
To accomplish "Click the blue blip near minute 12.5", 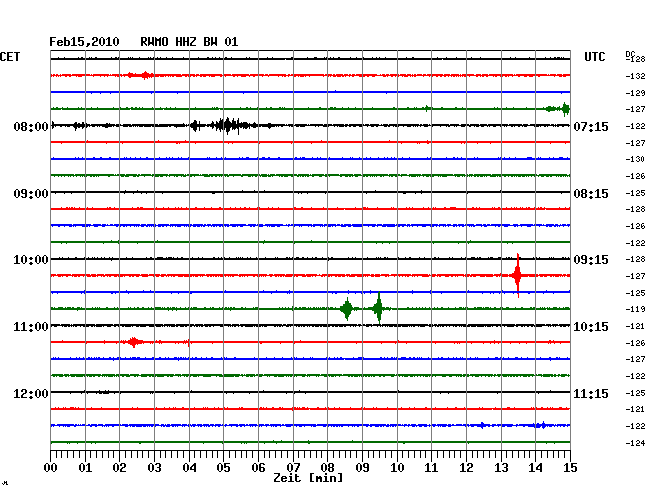I will pyautogui.click(x=482, y=425).
